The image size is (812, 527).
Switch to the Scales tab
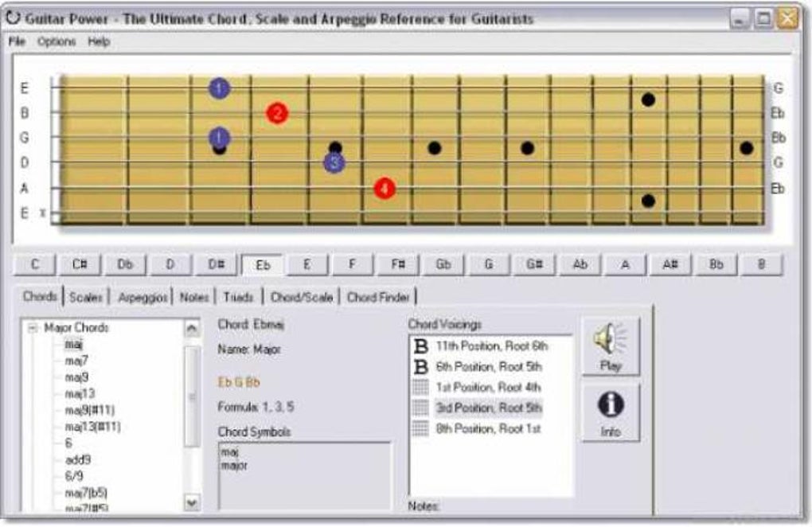pyautogui.click(x=86, y=297)
